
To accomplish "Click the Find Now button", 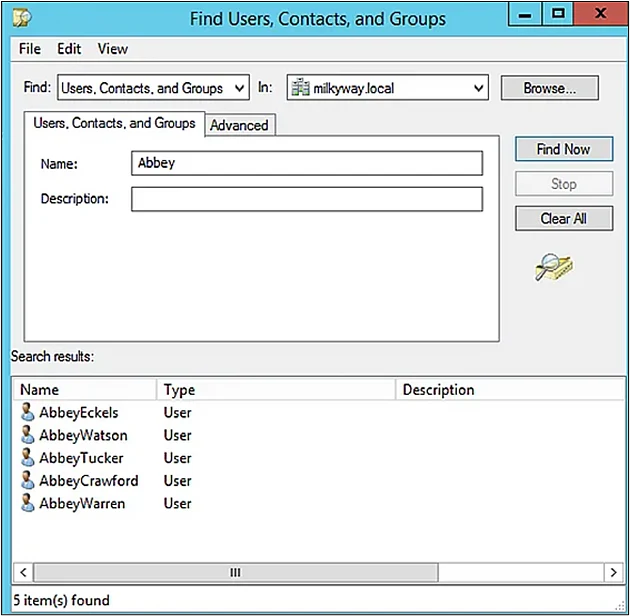I will pyautogui.click(x=564, y=149).
